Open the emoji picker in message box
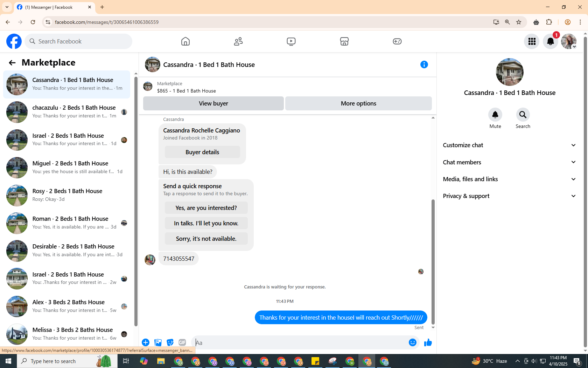The height and width of the screenshot is (368, 588). click(x=413, y=342)
